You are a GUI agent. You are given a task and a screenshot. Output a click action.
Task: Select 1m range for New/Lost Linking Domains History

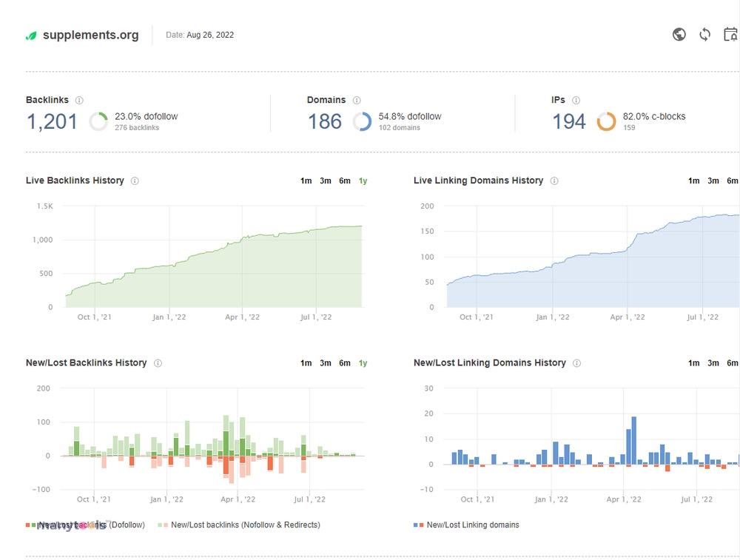(694, 362)
